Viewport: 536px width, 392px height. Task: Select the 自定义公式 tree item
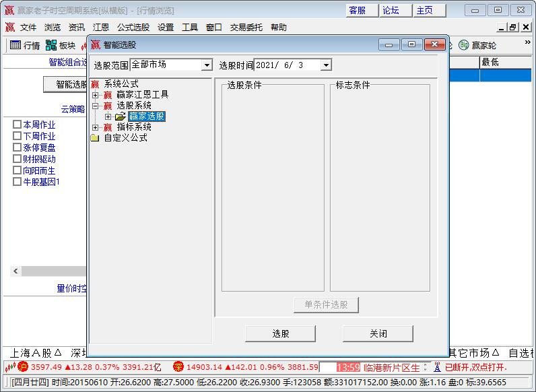tap(125, 138)
